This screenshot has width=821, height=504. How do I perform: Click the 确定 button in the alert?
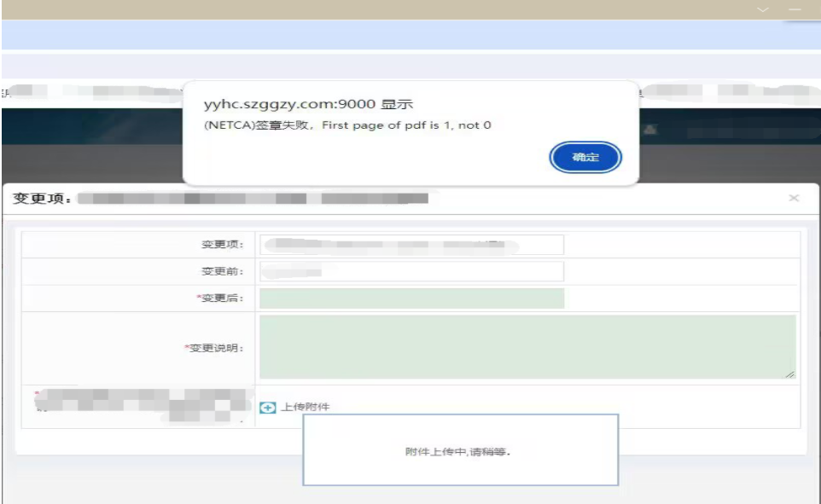[x=585, y=158]
